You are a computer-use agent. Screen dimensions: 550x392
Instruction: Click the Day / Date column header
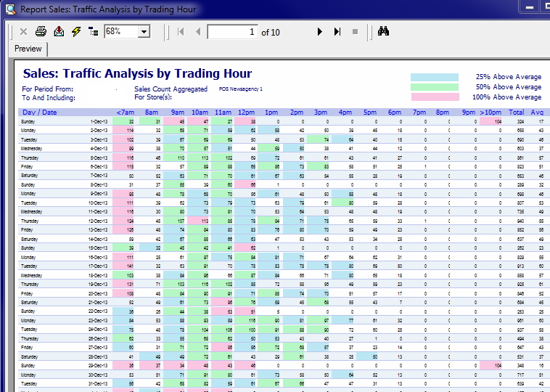(40, 113)
